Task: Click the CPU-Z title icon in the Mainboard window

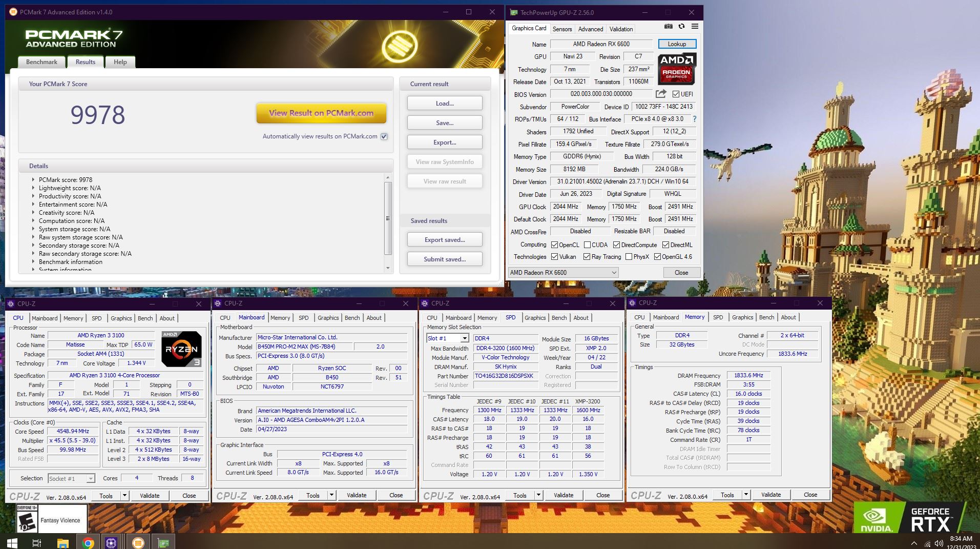Action: tap(218, 303)
